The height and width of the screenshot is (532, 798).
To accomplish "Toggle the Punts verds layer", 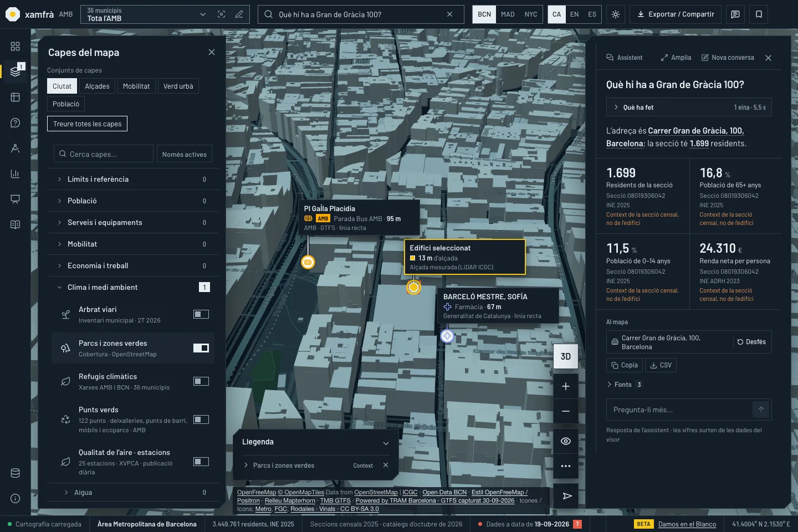I will pos(201,420).
